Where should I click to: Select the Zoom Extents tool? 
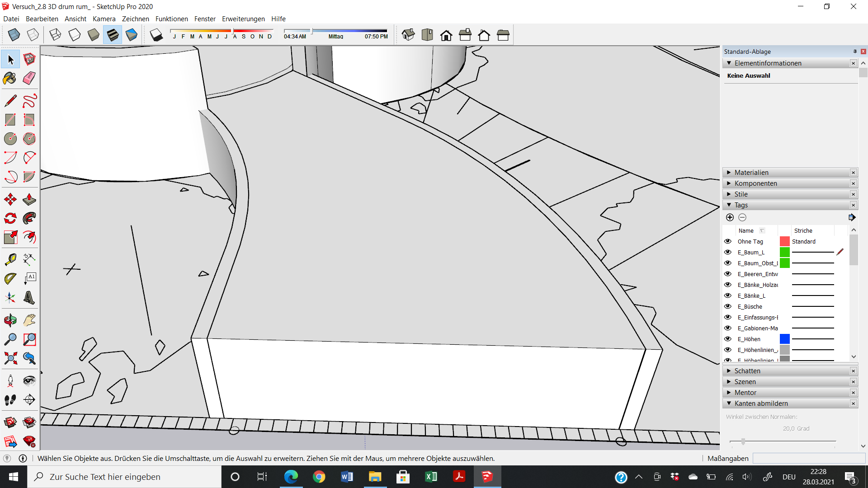click(x=10, y=358)
